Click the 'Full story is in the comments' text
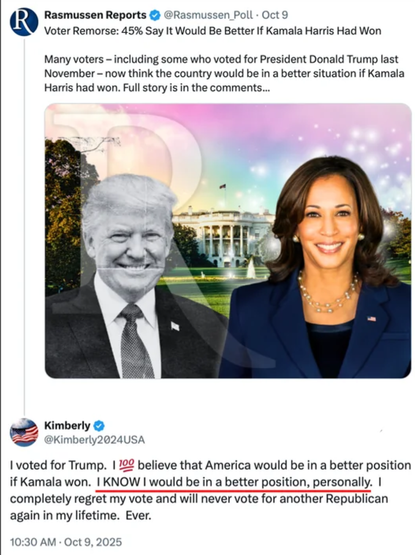415x555 pixels. point(196,88)
